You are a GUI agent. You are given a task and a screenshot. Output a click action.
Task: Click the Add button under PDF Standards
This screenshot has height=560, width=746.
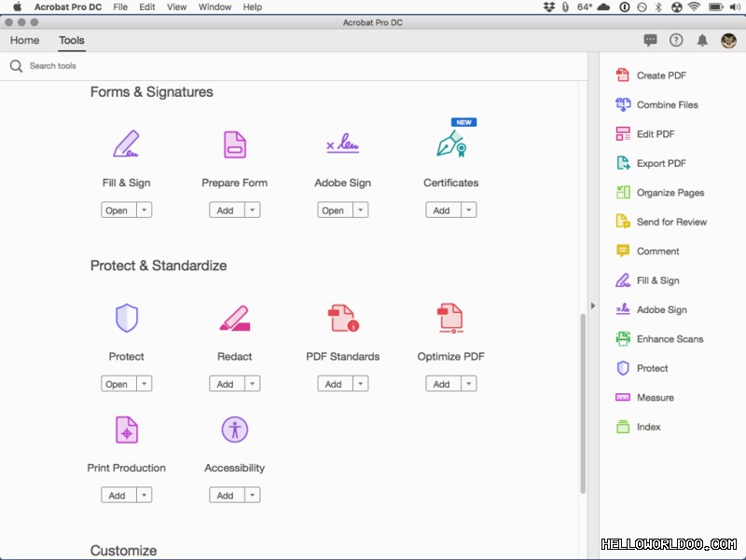click(336, 383)
